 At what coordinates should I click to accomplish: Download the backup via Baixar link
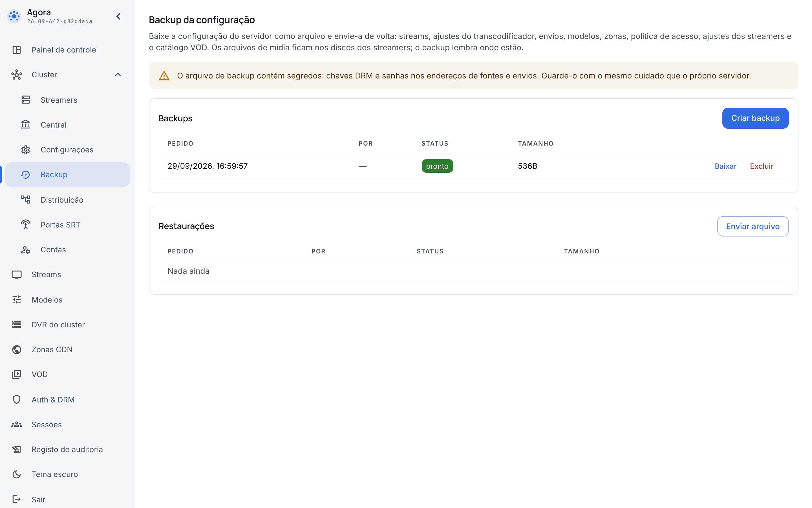coord(725,166)
